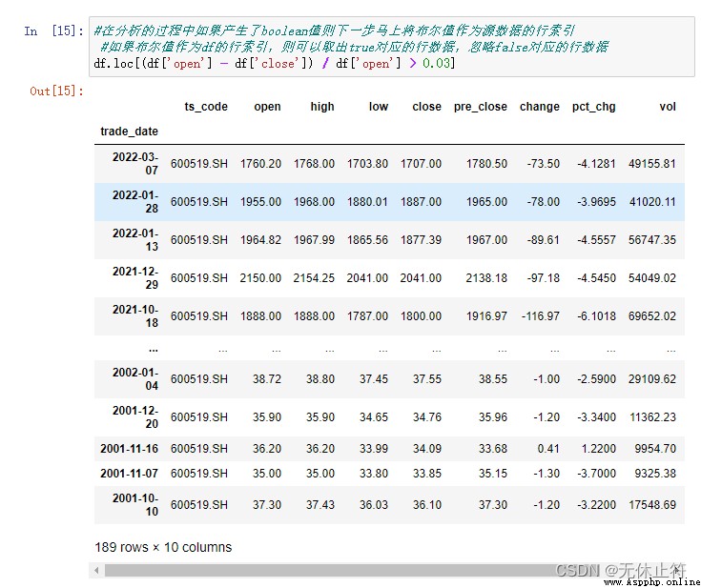Select the 2021-10-18 row index
The image size is (701, 588).
135,315
